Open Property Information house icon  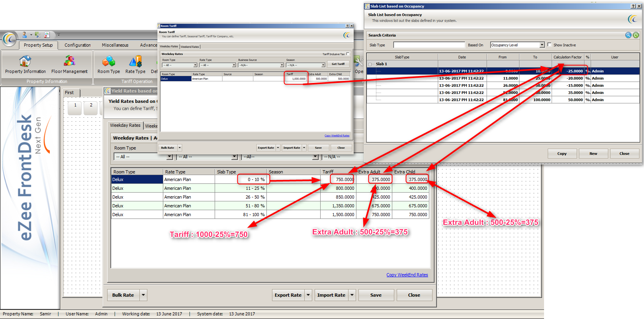(25, 61)
